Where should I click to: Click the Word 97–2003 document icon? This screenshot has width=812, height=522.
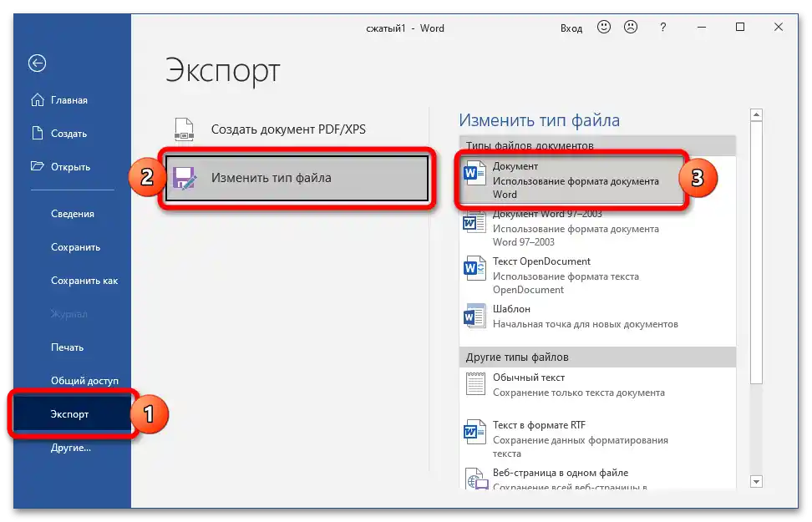click(475, 221)
